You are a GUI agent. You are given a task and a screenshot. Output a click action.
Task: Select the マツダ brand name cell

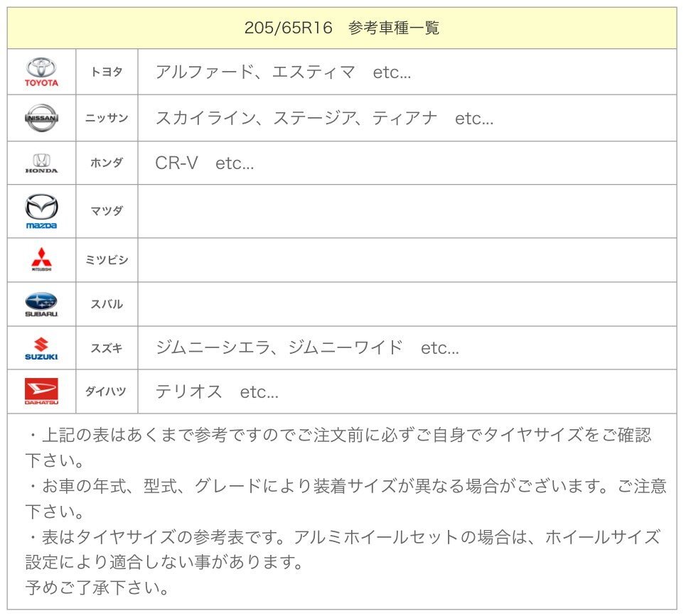coord(107,212)
